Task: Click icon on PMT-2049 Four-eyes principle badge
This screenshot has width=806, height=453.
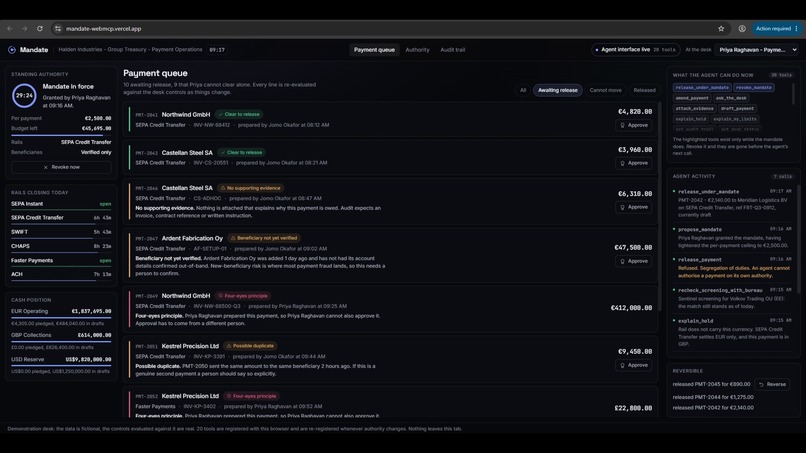Action: click(x=221, y=296)
